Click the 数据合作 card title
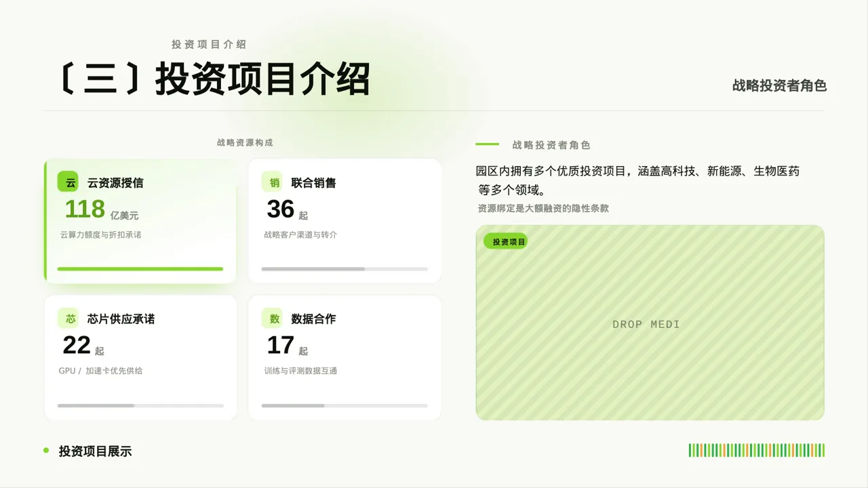 coord(314,319)
